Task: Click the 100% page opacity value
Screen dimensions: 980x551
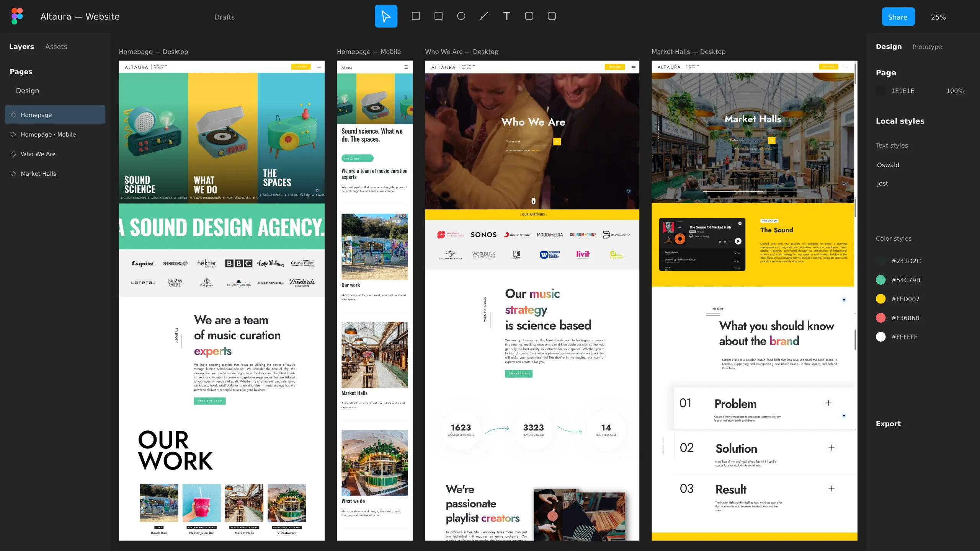Action: [x=955, y=91]
